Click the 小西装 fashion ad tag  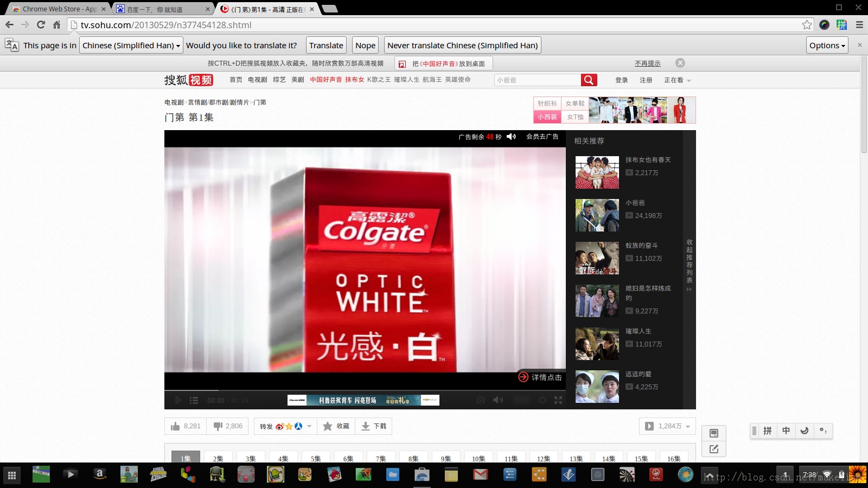pos(547,117)
